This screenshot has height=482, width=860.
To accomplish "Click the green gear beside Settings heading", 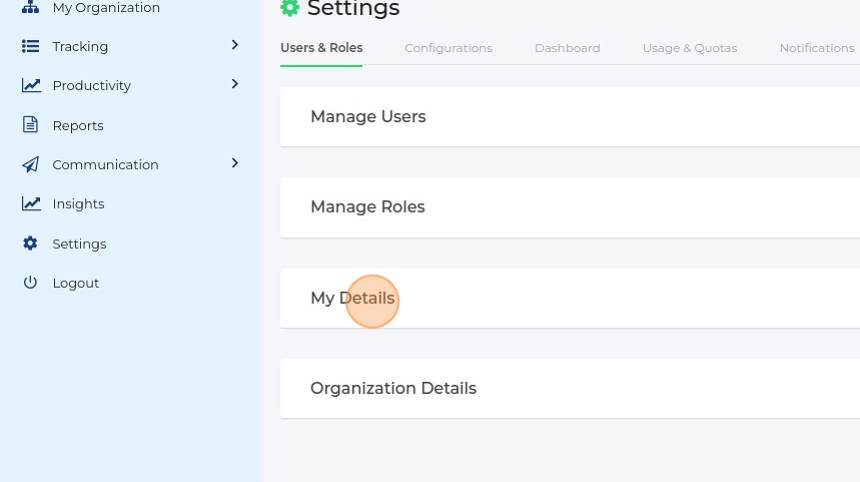I will (290, 9).
